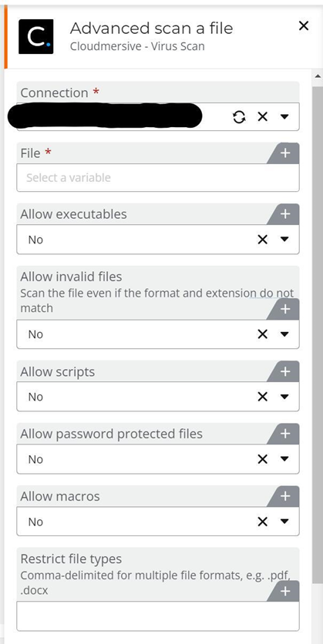Screen dimensions: 323x644
Task: Click plus icon for Allow invalid files
Action: pos(285,309)
